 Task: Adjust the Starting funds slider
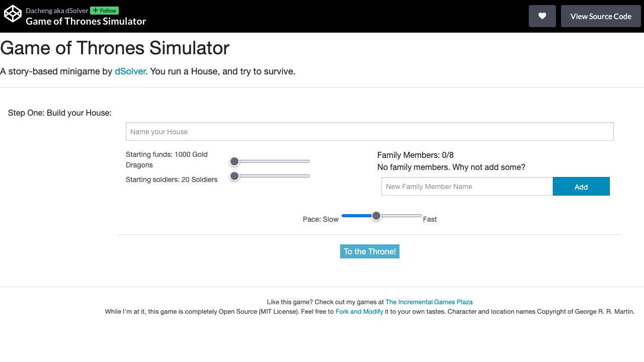(270, 161)
